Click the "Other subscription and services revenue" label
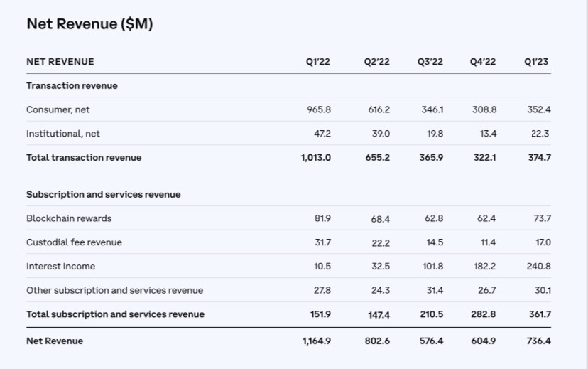588x369 pixels. tap(114, 290)
